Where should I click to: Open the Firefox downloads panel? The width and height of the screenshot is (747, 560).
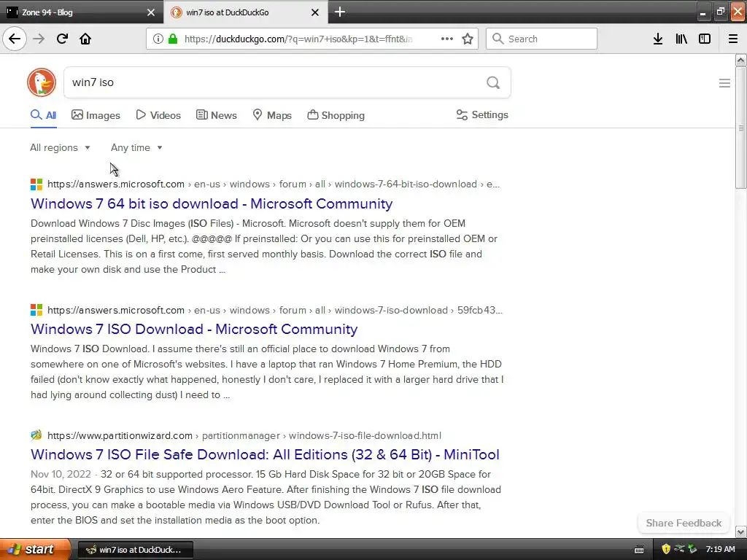657,39
